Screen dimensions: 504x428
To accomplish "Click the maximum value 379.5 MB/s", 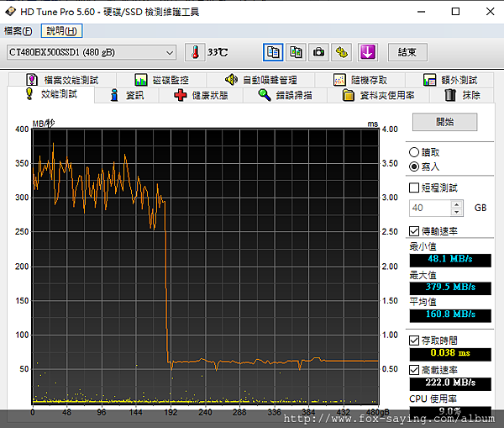I will [x=450, y=288].
